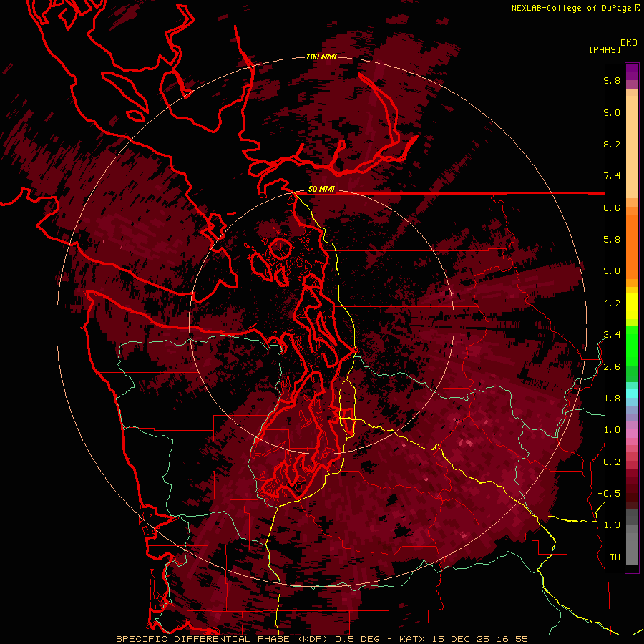This screenshot has height=644, width=644.
Task: Click the bright green segment of the color bar
Action: click(632, 345)
